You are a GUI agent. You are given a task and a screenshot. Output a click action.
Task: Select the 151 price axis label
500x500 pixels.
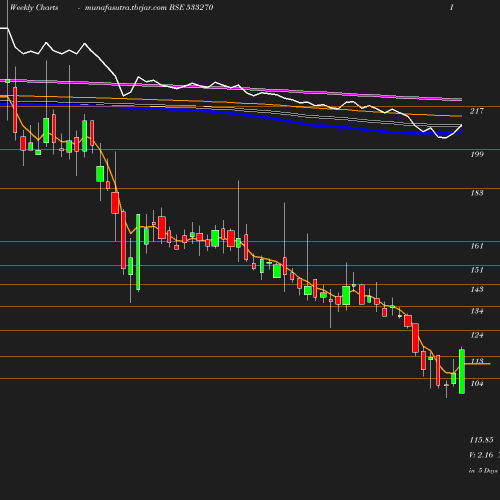coord(477,270)
